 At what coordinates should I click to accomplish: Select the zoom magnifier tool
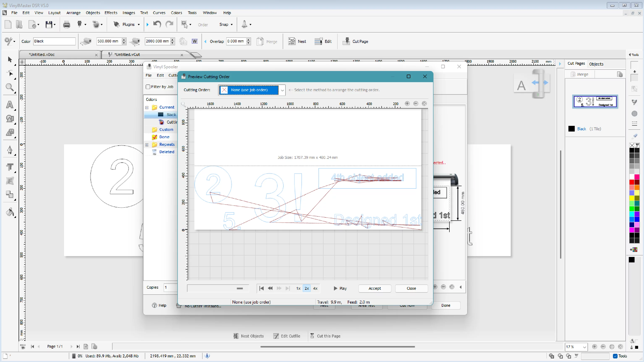coord(10,87)
